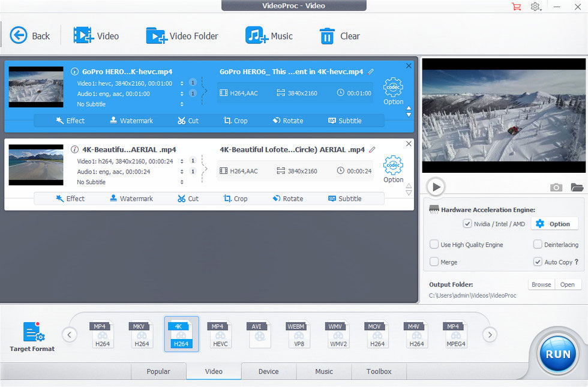Take snapshot with camera icon

[556, 187]
